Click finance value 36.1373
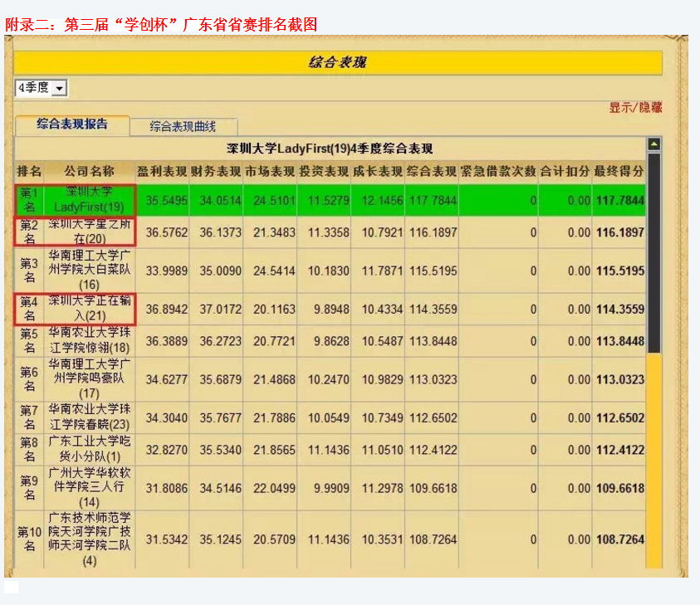 click(x=221, y=232)
